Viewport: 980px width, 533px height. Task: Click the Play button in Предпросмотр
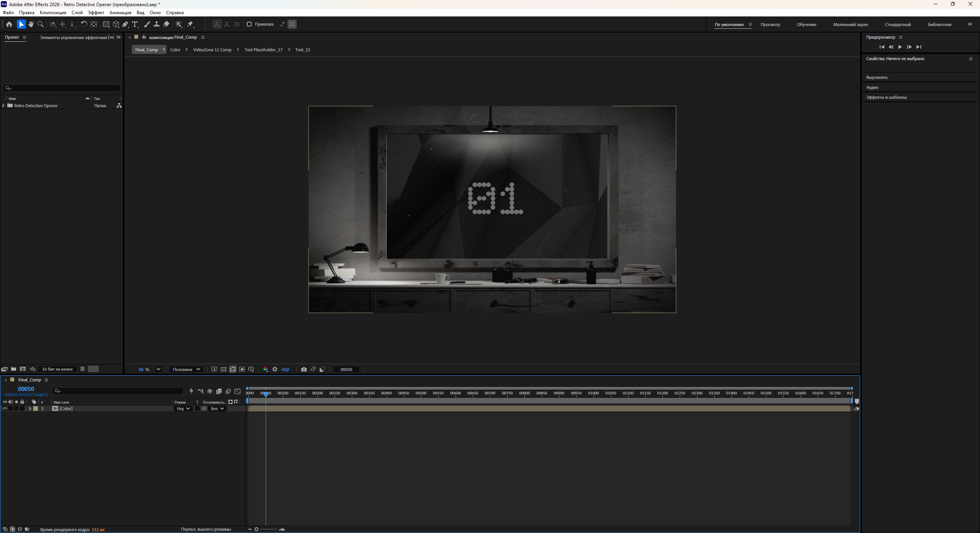[900, 47]
